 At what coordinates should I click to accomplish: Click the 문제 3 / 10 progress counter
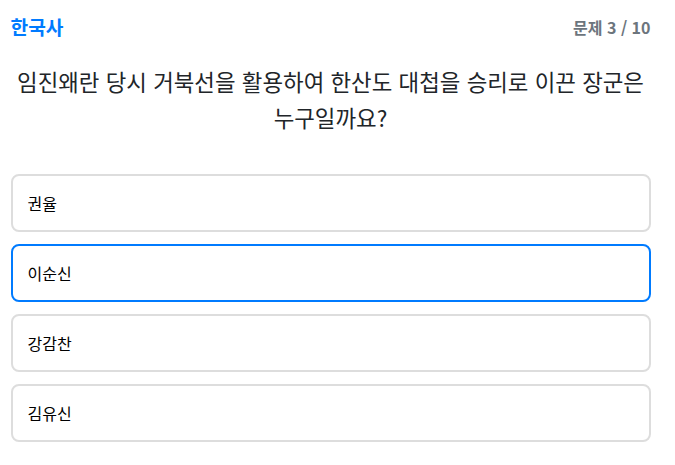611,28
